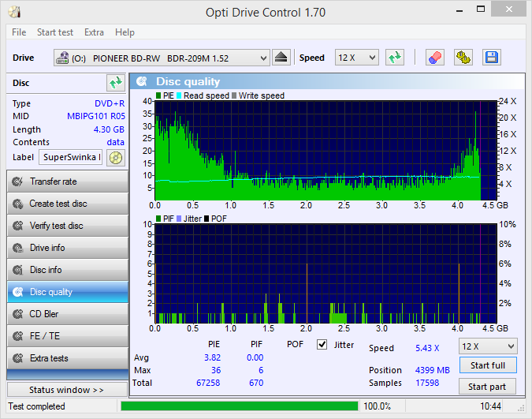
Task: Save results with the floppy disk icon
Action: click(x=492, y=58)
